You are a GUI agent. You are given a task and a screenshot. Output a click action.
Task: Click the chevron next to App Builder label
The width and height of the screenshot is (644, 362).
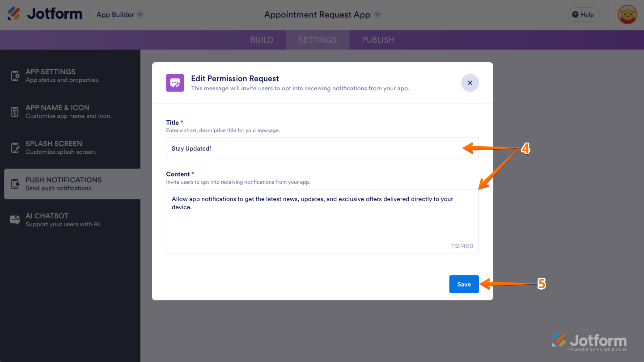pyautogui.click(x=139, y=14)
